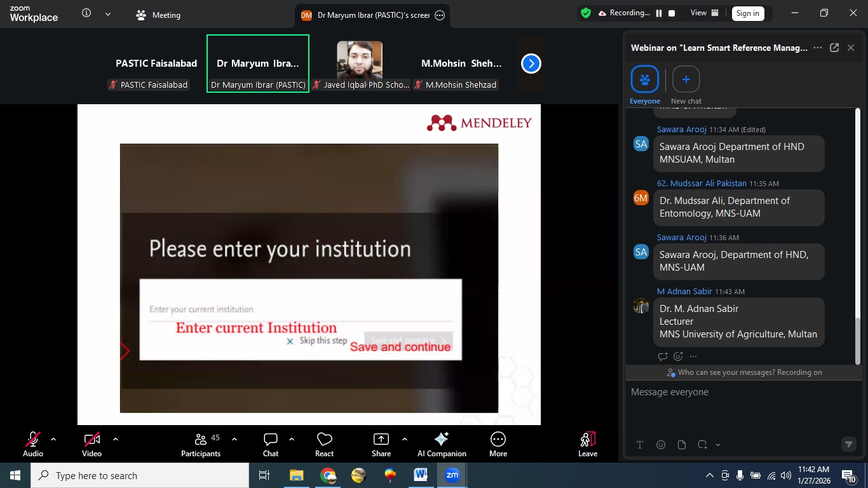Open the More options icon in the toolbar

coord(498,443)
